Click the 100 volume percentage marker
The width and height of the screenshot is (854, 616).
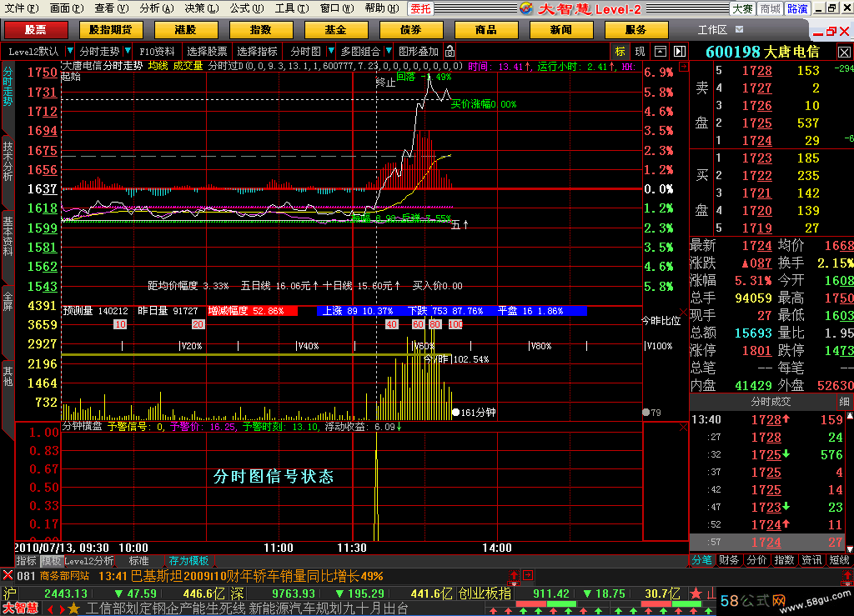point(455,324)
